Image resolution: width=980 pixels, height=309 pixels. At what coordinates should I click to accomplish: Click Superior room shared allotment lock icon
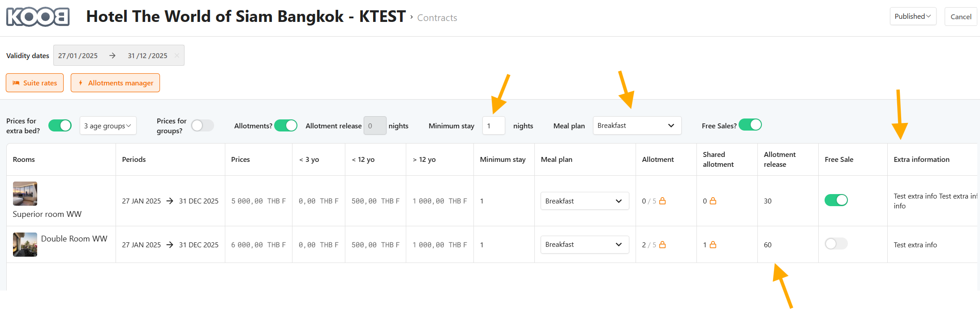coord(713,201)
